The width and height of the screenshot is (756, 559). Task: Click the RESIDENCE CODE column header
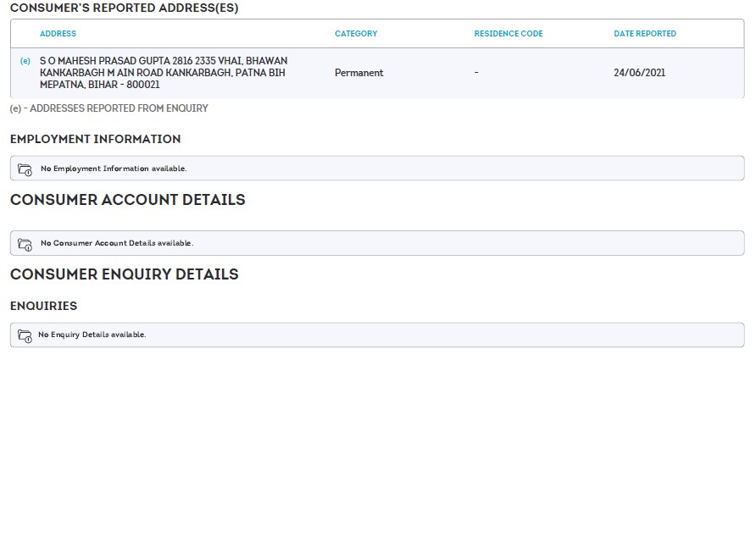coord(509,34)
